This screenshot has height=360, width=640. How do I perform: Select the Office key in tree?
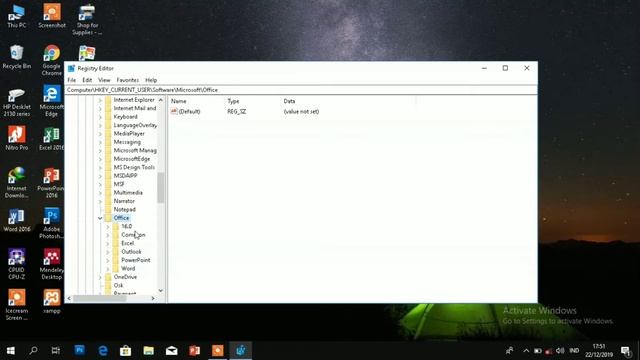pos(121,218)
